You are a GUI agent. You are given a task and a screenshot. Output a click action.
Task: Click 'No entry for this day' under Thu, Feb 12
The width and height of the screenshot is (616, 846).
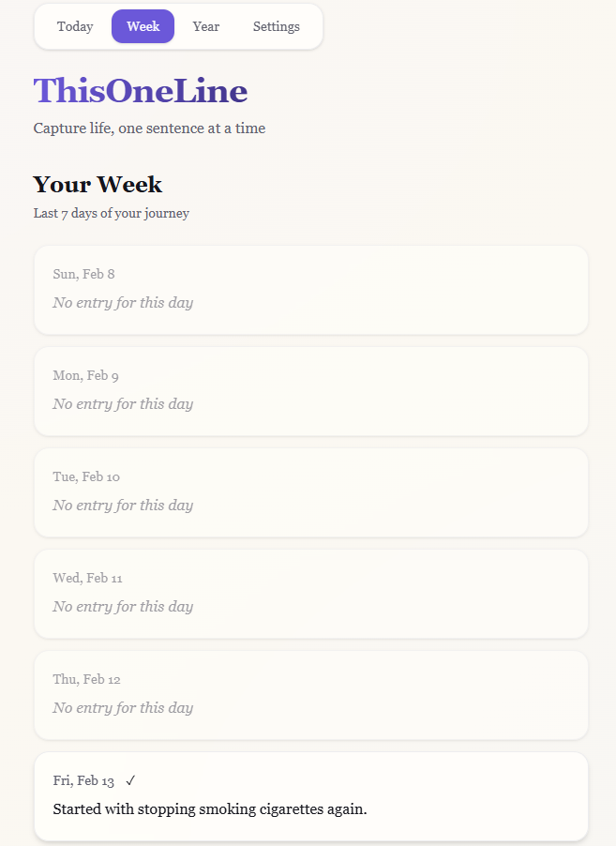click(x=123, y=708)
